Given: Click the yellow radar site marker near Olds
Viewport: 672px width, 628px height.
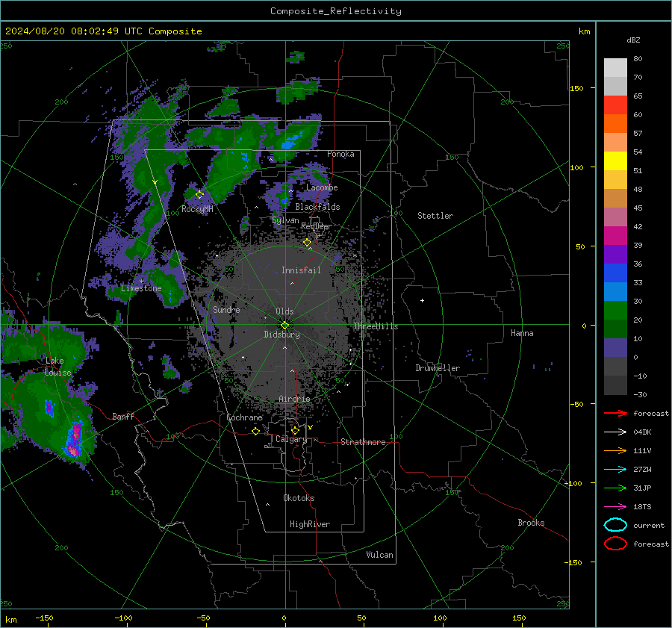Looking at the screenshot, I should tap(285, 325).
